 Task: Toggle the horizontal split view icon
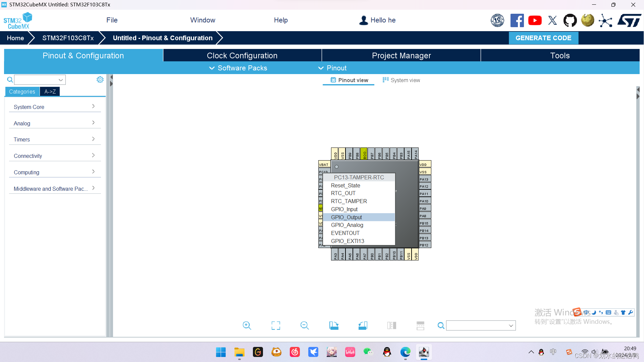420,325
